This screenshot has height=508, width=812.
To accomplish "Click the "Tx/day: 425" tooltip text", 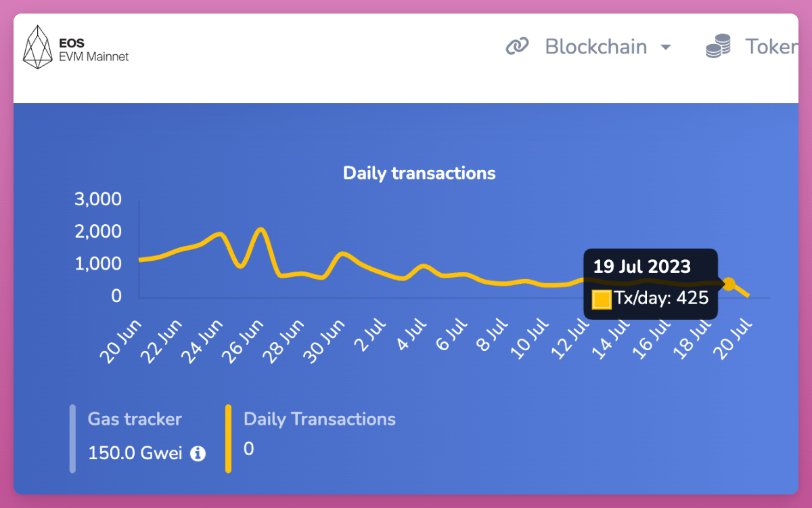I will point(660,298).
